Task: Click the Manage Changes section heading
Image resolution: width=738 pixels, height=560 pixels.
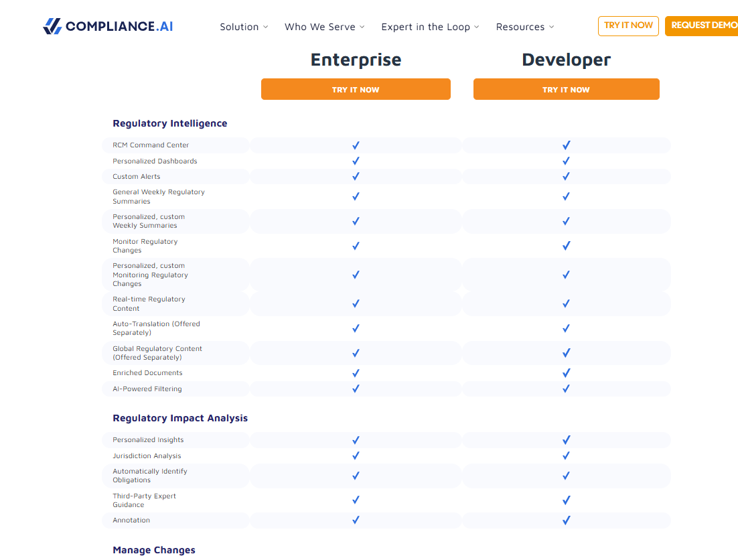Action: tap(154, 550)
